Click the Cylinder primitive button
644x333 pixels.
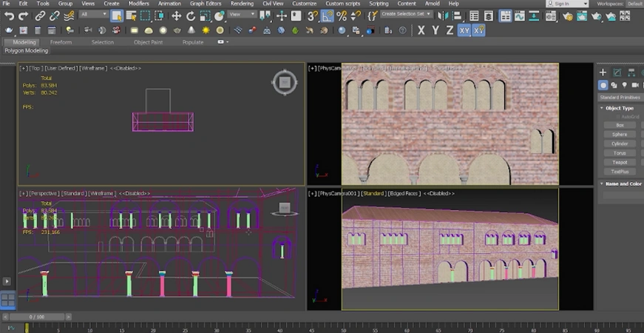pyautogui.click(x=620, y=144)
